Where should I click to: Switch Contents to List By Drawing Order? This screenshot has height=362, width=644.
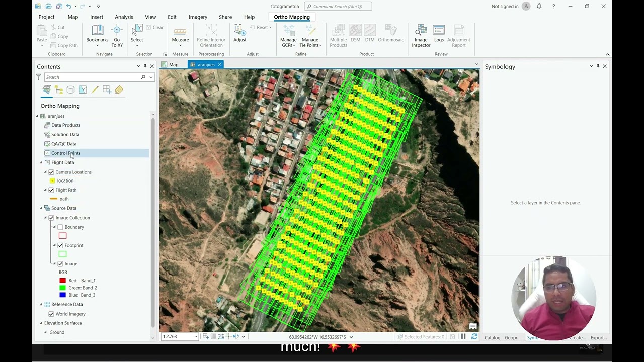[46, 89]
